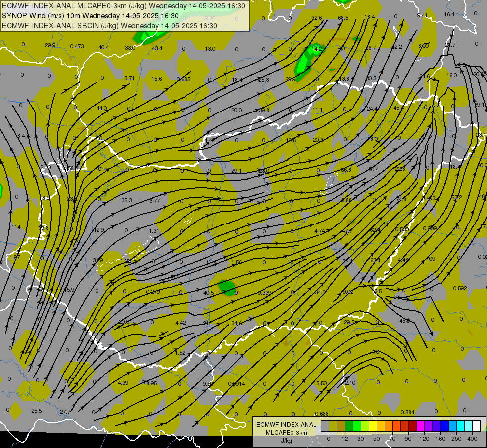Click the map value 0.279
The image size is (487, 448).
[x=153, y=292]
